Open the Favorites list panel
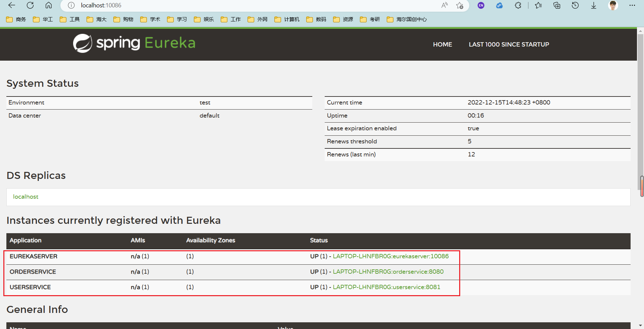Image resolution: width=644 pixels, height=329 pixels. coord(538,5)
